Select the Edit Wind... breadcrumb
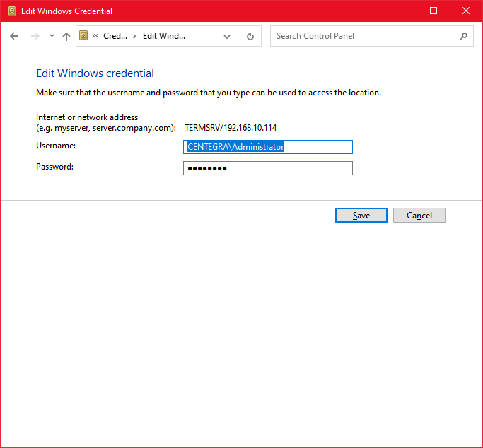This screenshot has height=448, width=483. click(x=164, y=36)
